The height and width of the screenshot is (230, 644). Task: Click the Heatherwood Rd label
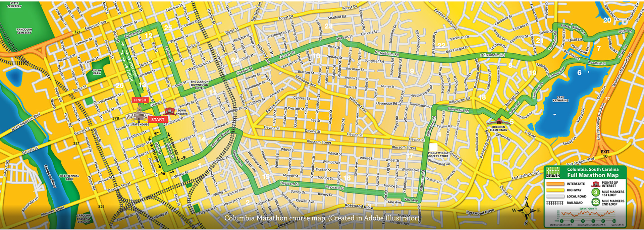tap(421, 92)
